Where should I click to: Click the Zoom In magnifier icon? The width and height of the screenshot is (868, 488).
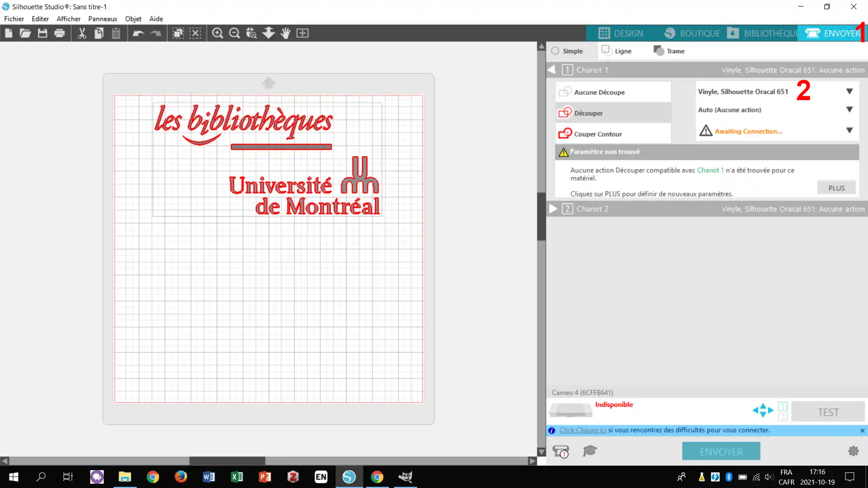217,33
